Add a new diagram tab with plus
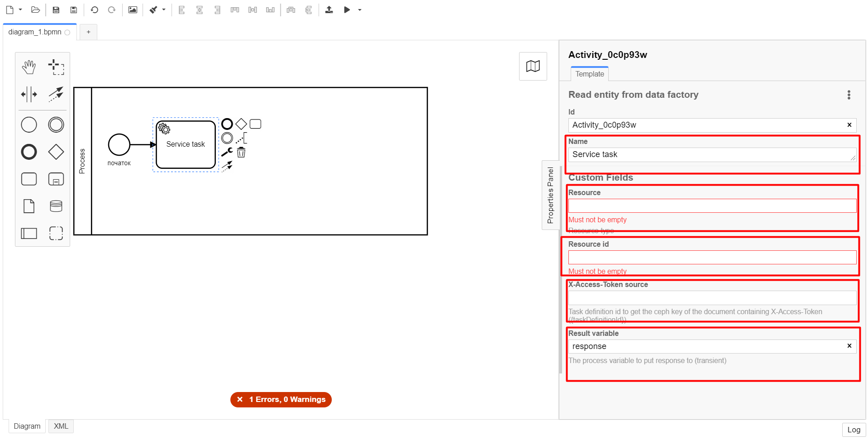868x440 pixels. pyautogui.click(x=88, y=32)
